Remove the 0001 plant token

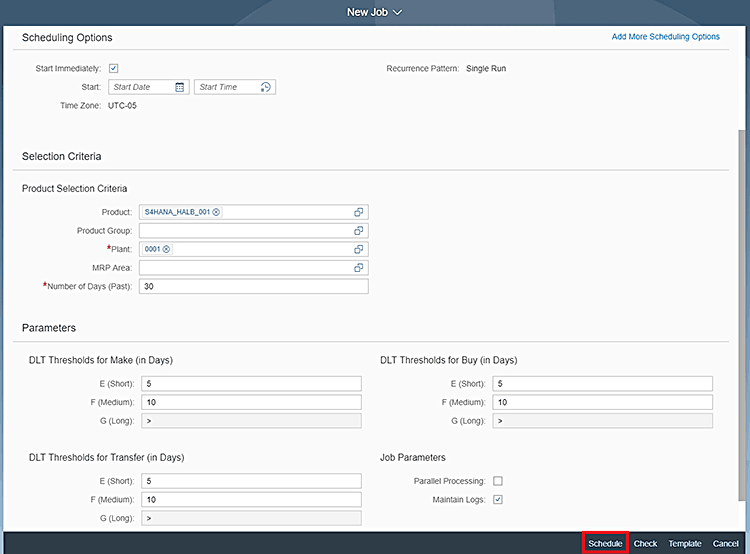167,249
